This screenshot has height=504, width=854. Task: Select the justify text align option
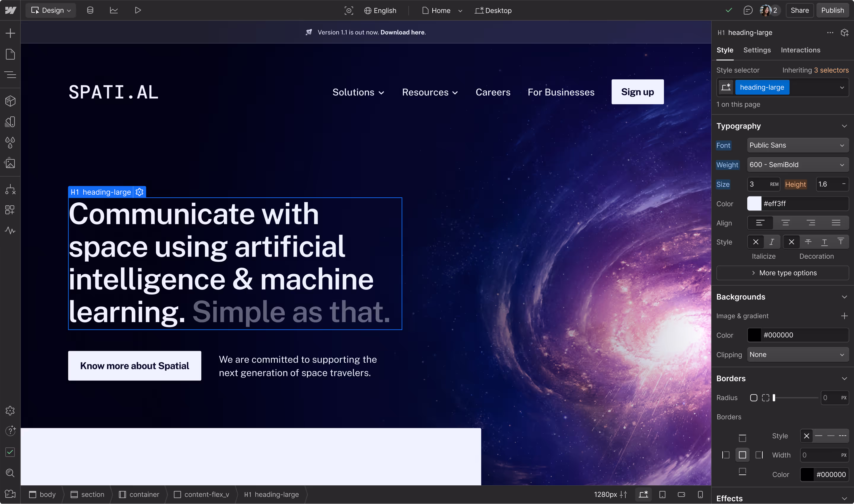point(836,223)
